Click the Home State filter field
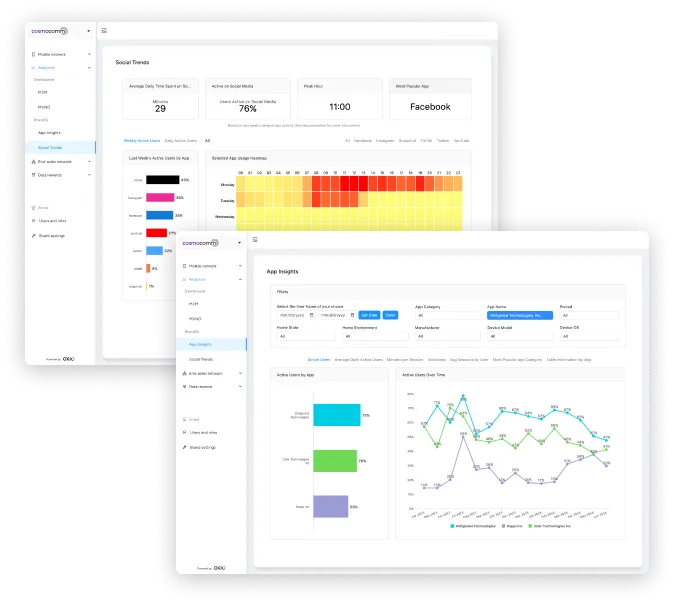 tap(306, 336)
